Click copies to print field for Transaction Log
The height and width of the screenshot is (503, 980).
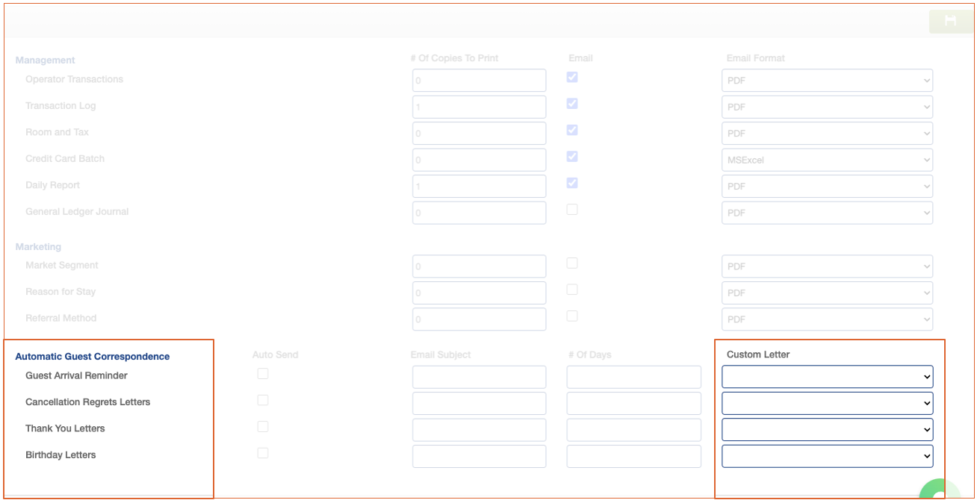(479, 107)
